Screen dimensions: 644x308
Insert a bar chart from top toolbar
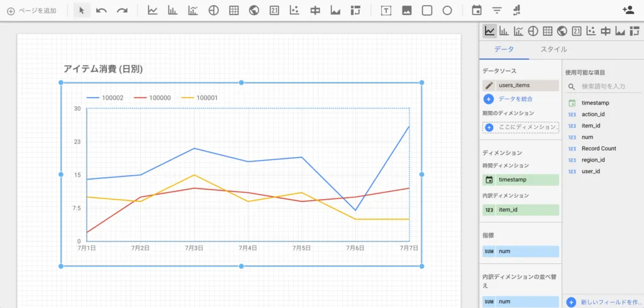pos(172,11)
